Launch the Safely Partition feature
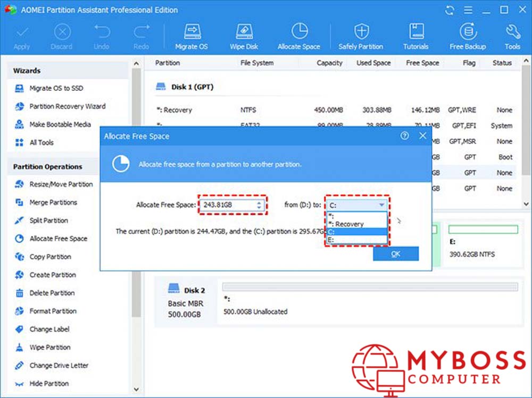This screenshot has height=398, width=532. 361,36
